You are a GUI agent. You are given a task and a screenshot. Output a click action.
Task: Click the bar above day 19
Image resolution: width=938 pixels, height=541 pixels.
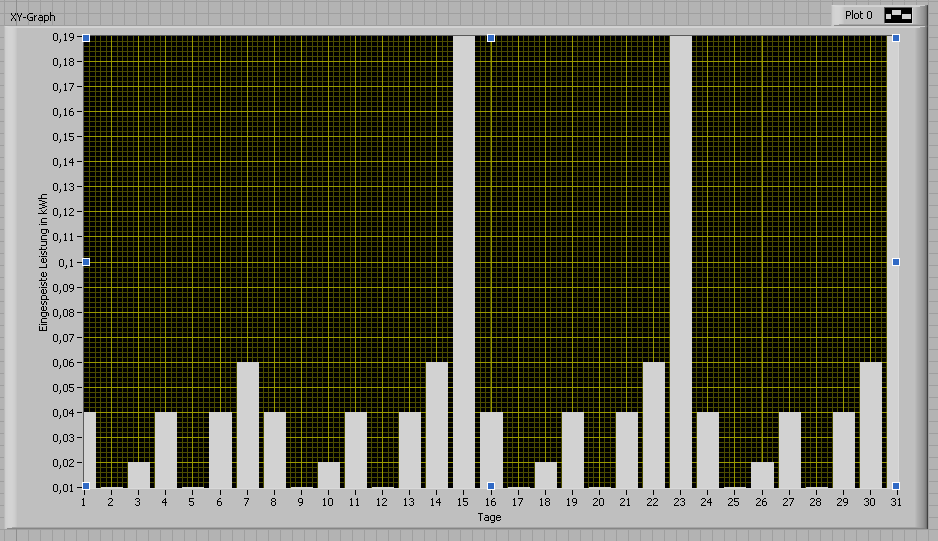pos(572,450)
